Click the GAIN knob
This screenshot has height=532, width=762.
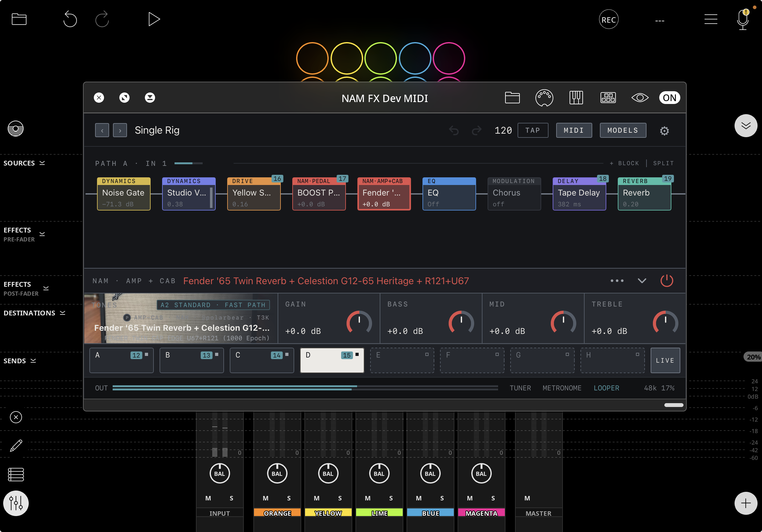point(359,322)
